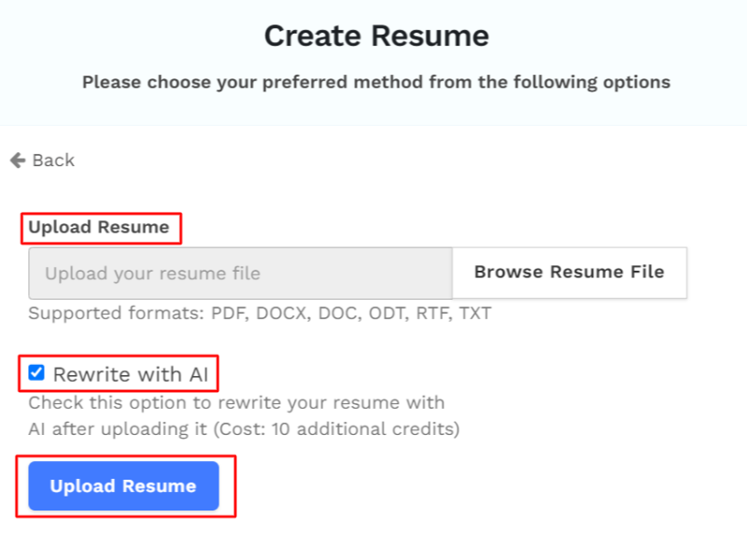Click the Back arrow icon
Screen dimensions: 747x560
(x=18, y=161)
